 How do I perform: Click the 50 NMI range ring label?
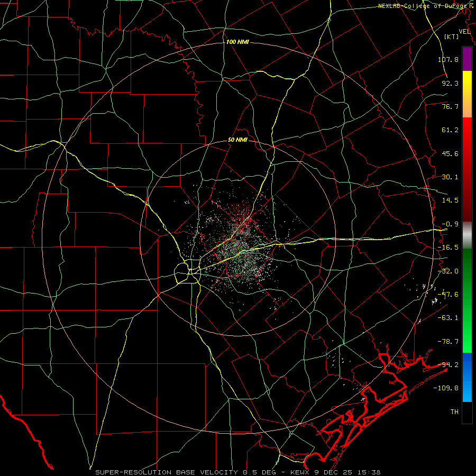click(x=237, y=140)
